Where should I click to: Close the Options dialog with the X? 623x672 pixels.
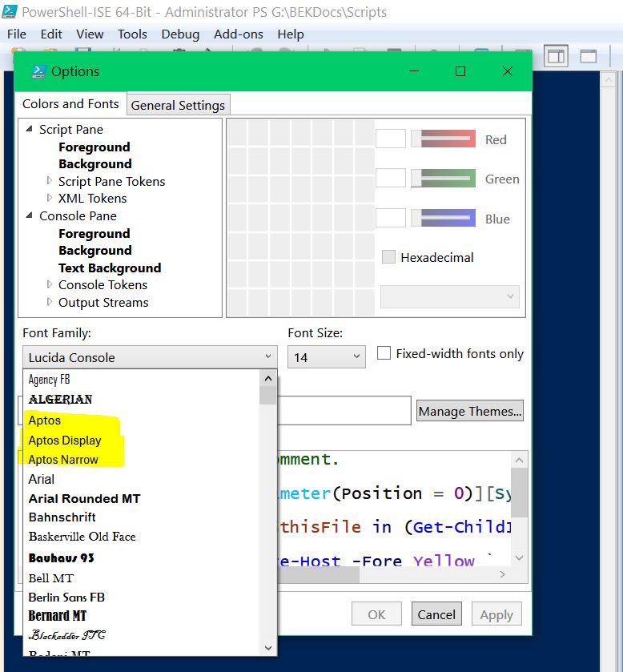(x=507, y=71)
